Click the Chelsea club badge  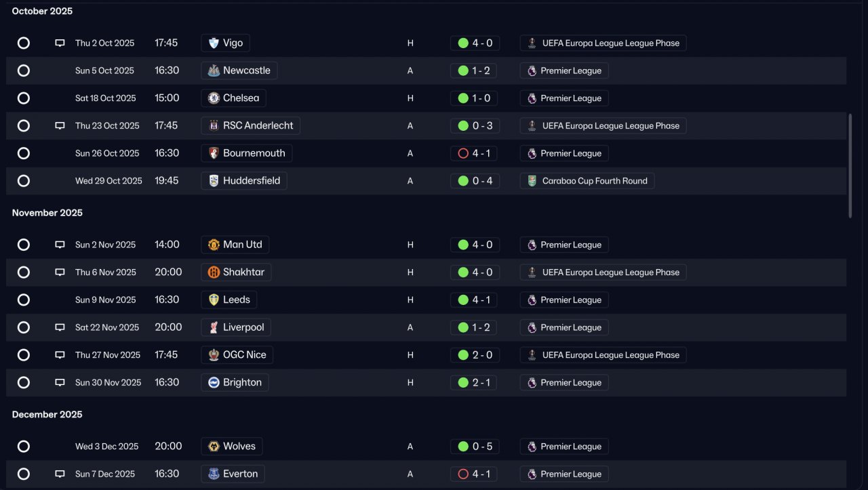(214, 98)
